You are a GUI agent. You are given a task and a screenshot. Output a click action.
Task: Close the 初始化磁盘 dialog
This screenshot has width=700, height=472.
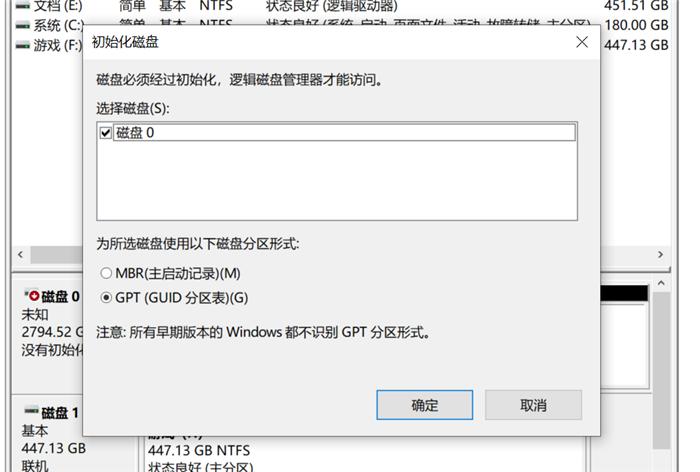[582, 42]
